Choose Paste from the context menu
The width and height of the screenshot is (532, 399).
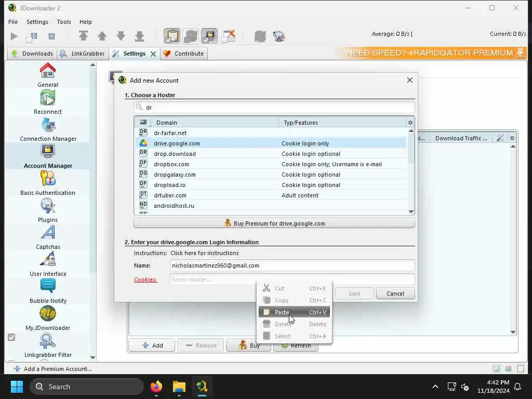(294, 312)
